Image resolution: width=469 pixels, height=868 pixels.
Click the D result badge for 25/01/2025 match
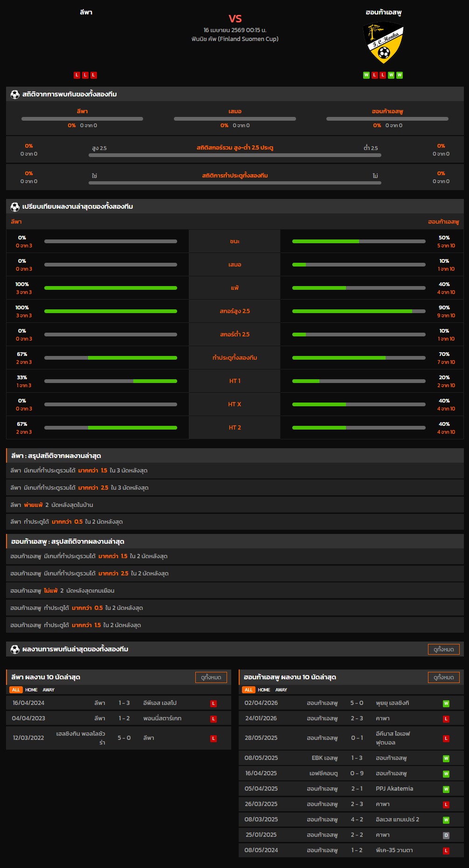coord(446,835)
